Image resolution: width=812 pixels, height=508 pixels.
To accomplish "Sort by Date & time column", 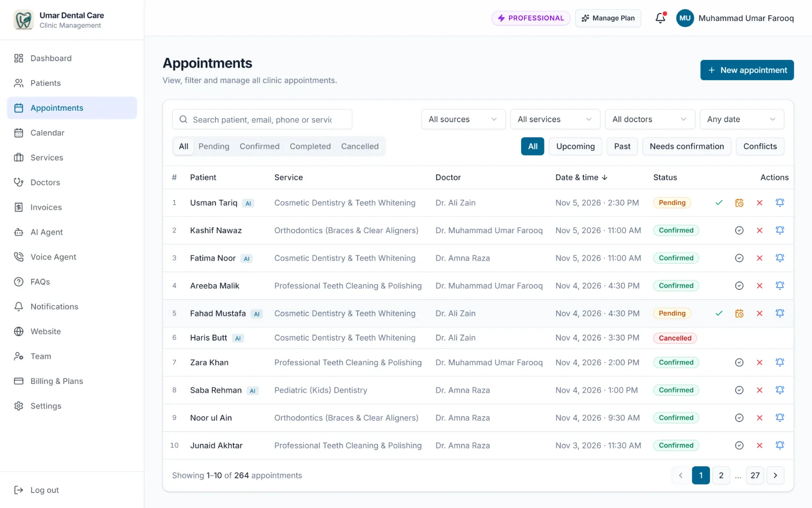I will point(581,177).
